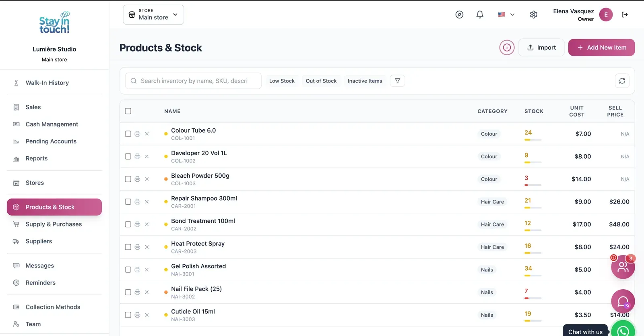The width and height of the screenshot is (644, 336).
Task: Tick the Bond Treatment 100ml checkbox
Action: tap(128, 224)
